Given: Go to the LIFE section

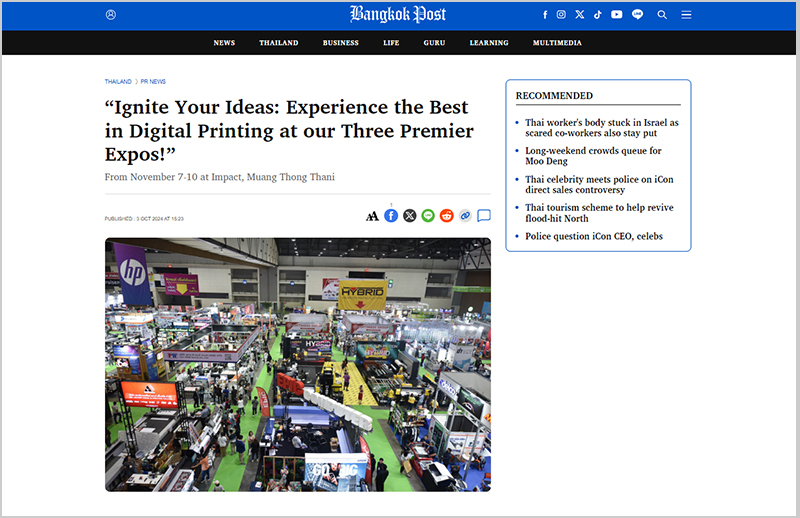Looking at the screenshot, I should point(391,43).
